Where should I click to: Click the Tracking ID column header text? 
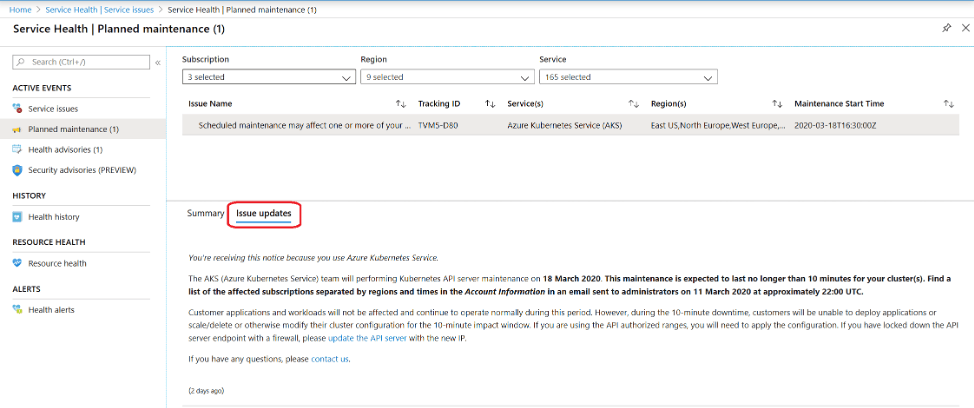pyautogui.click(x=439, y=104)
